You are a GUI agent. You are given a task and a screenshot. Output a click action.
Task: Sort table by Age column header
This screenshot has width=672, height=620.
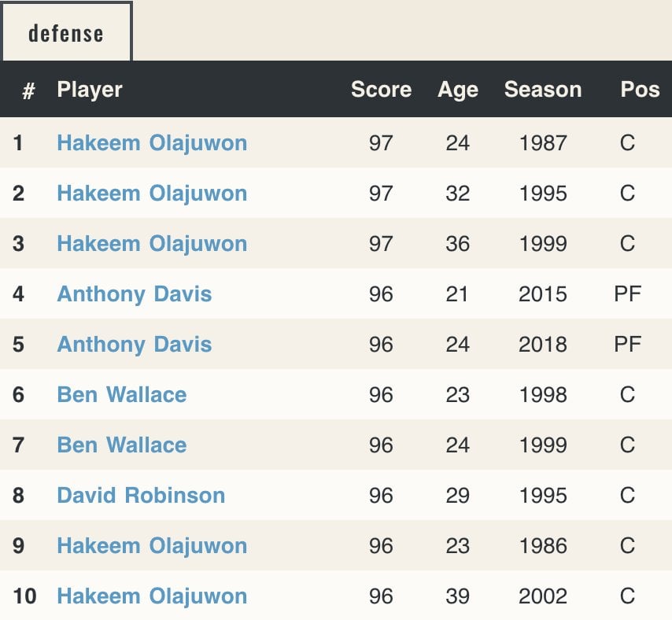[458, 90]
